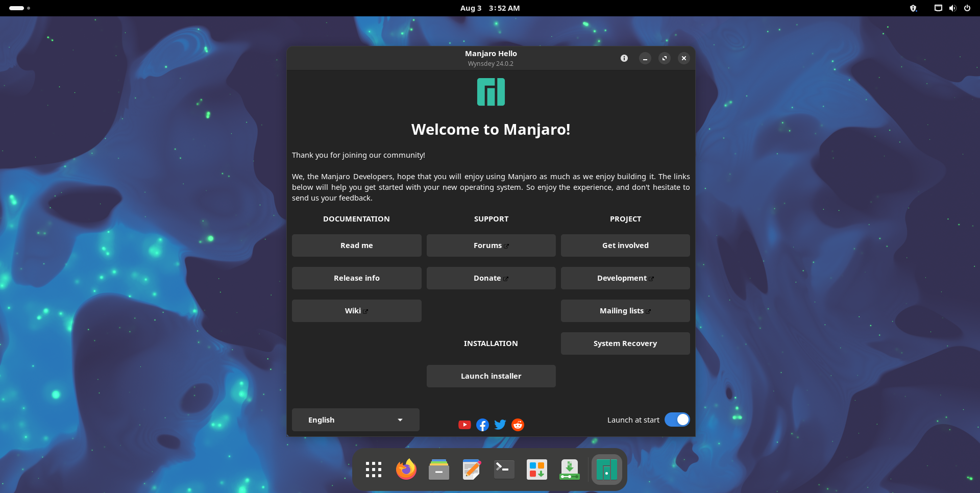Toggle the Launch at start switch
The width and height of the screenshot is (980, 493).
(677, 420)
